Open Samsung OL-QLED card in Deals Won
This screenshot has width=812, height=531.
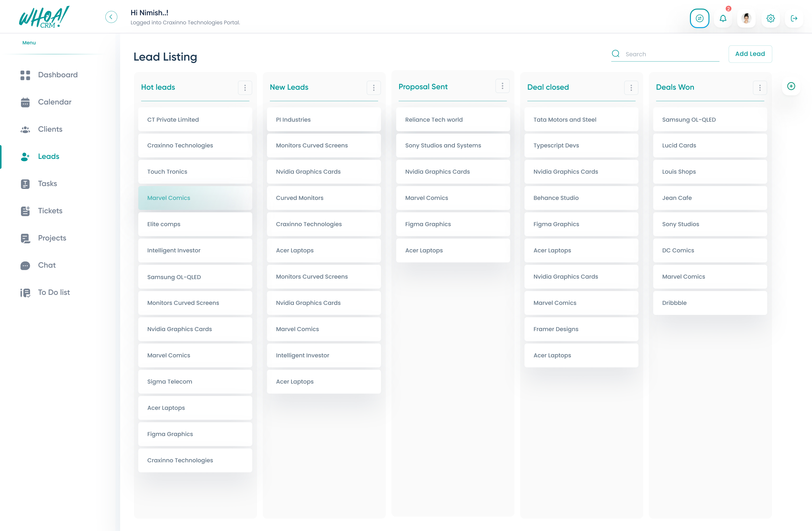click(x=710, y=120)
